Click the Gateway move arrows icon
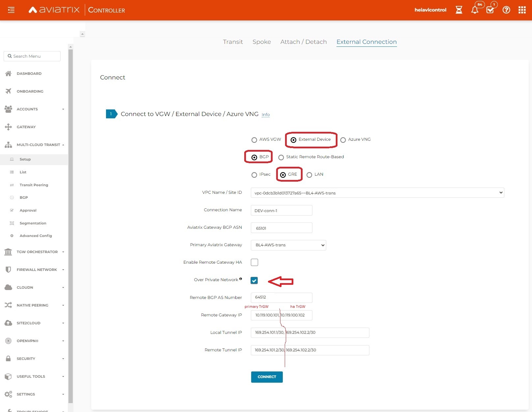This screenshot has width=532, height=412. point(9,127)
